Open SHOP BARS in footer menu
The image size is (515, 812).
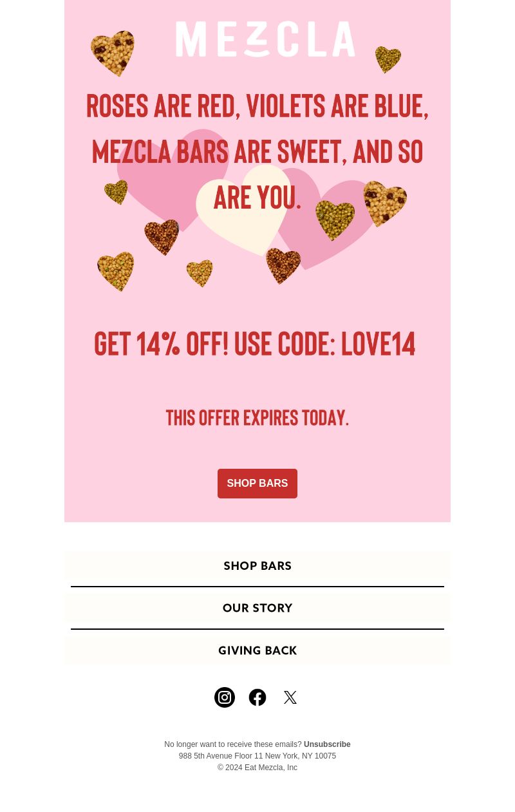pyautogui.click(x=257, y=567)
